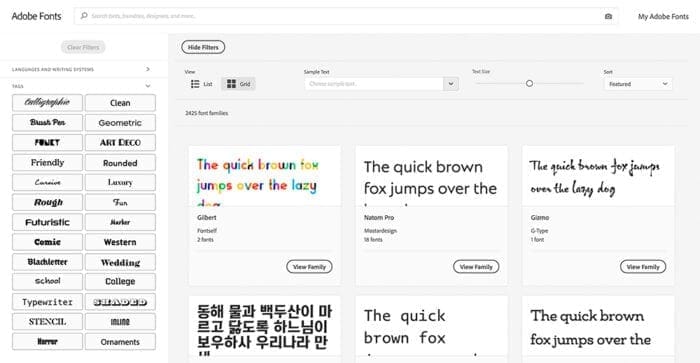The height and width of the screenshot is (363, 700).
Task: Choose the Inline tag
Action: [120, 321]
